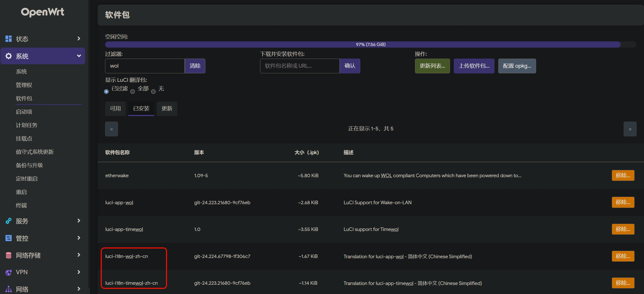
Task: Click the 确认 install button
Action: point(350,66)
